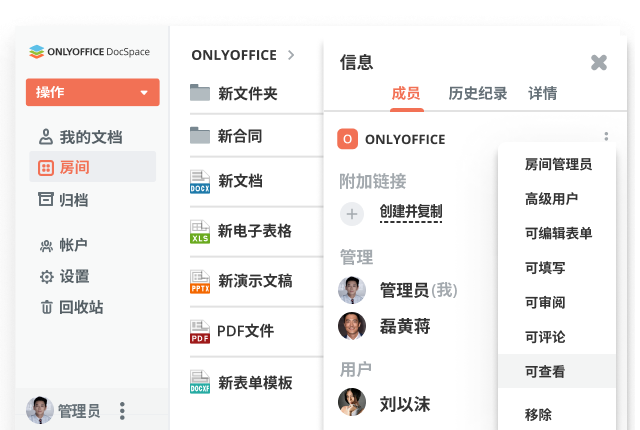Open the PDF文件 file name

coord(245,331)
